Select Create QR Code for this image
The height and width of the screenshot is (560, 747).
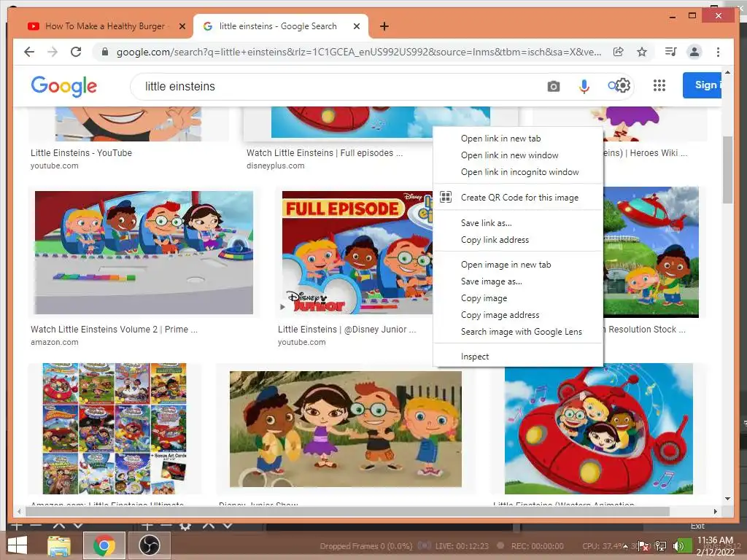[x=518, y=197]
